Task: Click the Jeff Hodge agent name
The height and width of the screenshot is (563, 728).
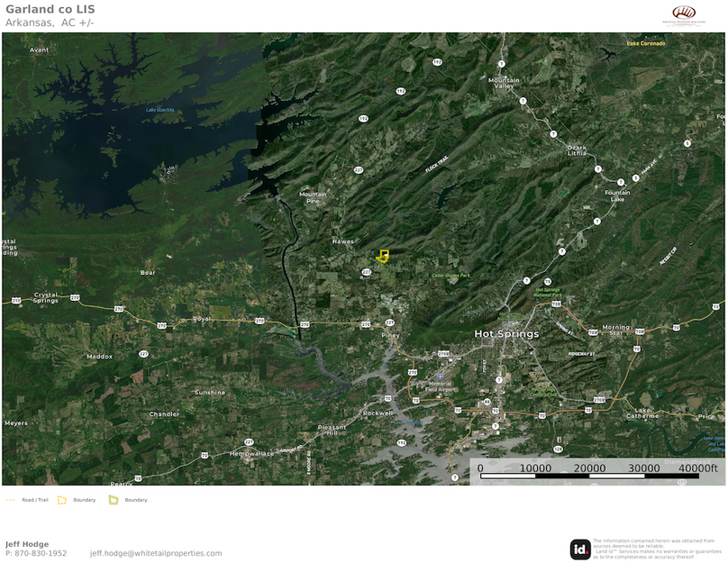Action: click(27, 544)
